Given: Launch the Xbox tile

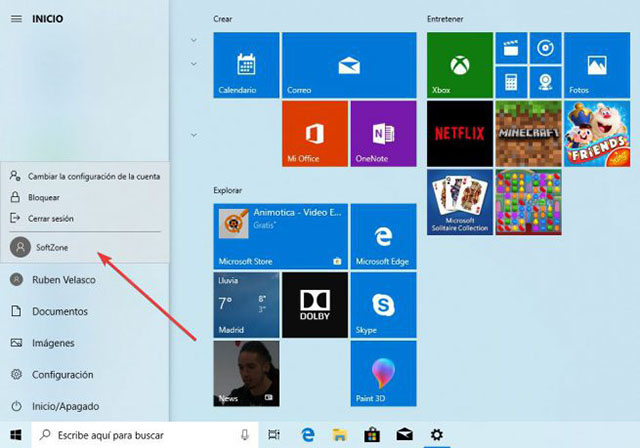Looking at the screenshot, I should [x=460, y=65].
